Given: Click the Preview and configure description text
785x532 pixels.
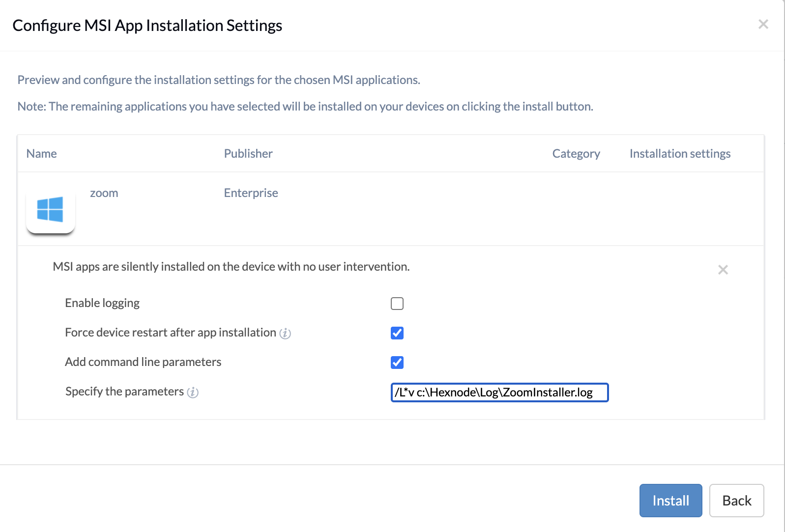Looking at the screenshot, I should click(219, 80).
